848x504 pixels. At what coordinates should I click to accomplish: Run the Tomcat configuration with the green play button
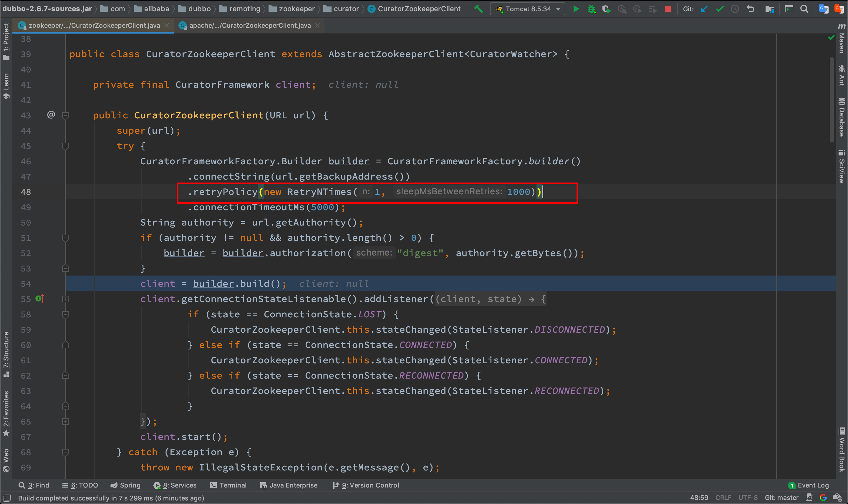point(576,9)
